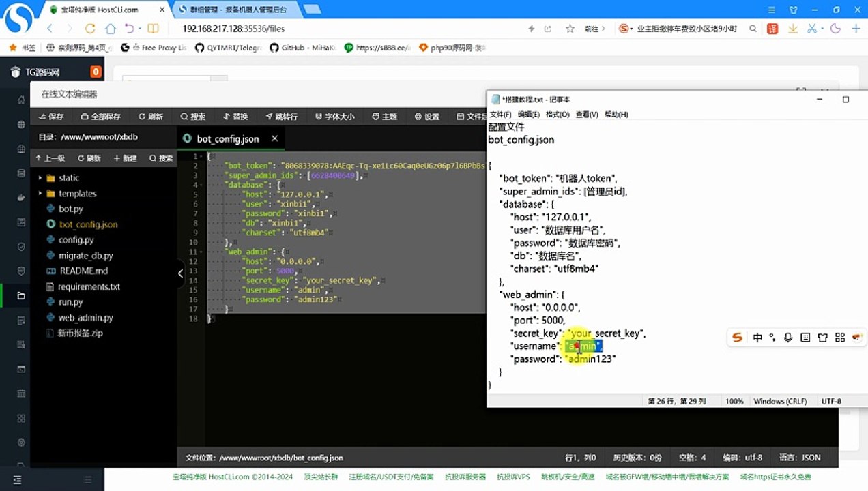Screen dimensions: 868x491
Task: Click 全部保存 save-all in editor toolbar
Action: coord(101,117)
